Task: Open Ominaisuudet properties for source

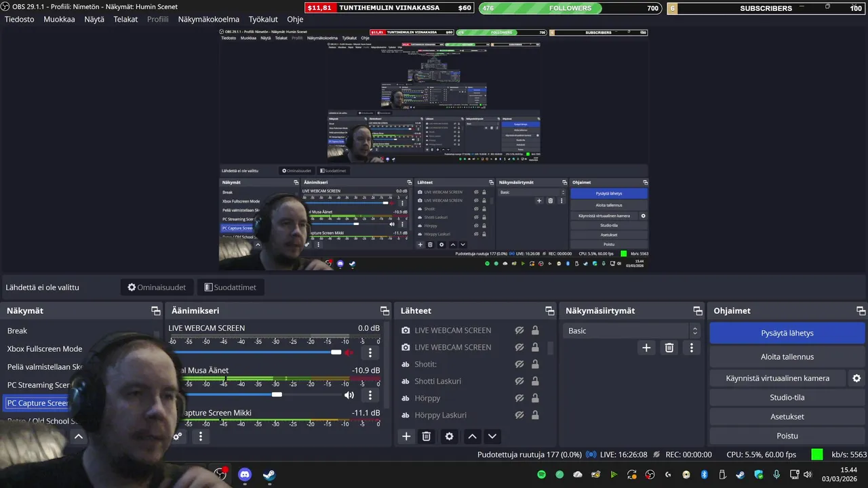Action: tap(157, 287)
